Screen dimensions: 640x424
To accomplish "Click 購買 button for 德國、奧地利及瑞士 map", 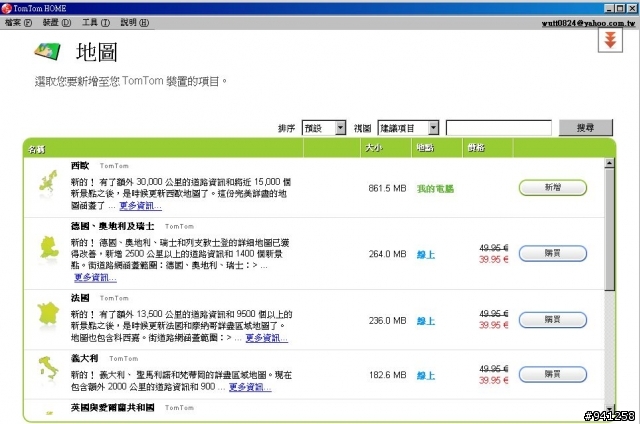I will [x=553, y=253].
